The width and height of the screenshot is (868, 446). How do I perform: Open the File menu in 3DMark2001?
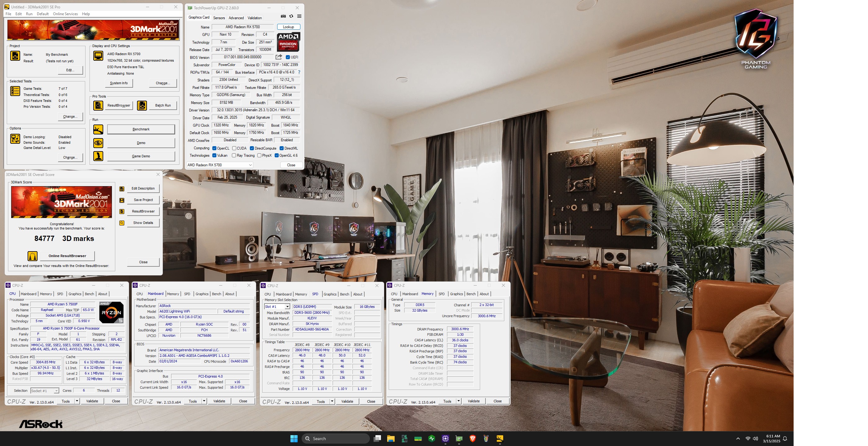point(8,14)
